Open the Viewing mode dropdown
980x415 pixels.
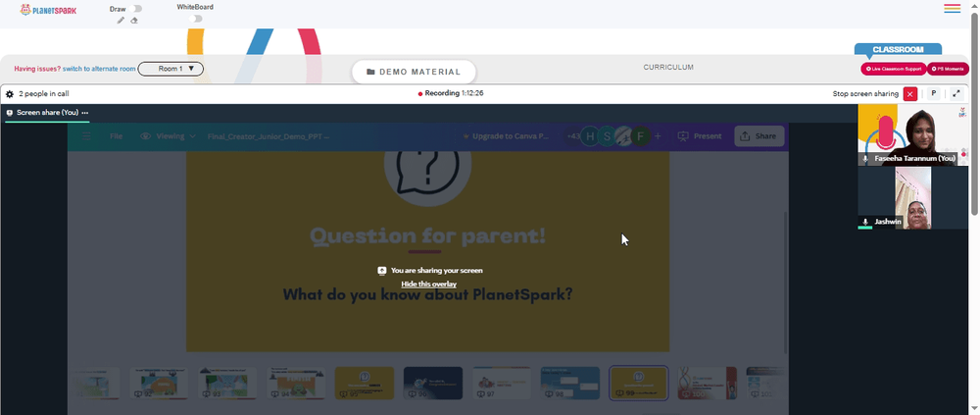169,135
